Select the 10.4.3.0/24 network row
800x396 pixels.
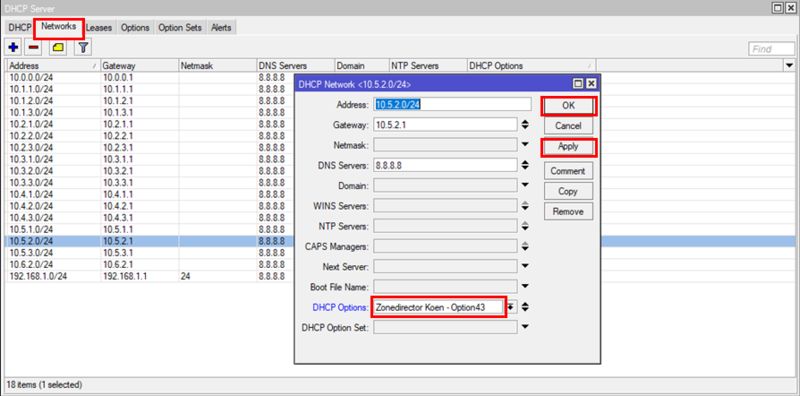pyautogui.click(x=149, y=218)
